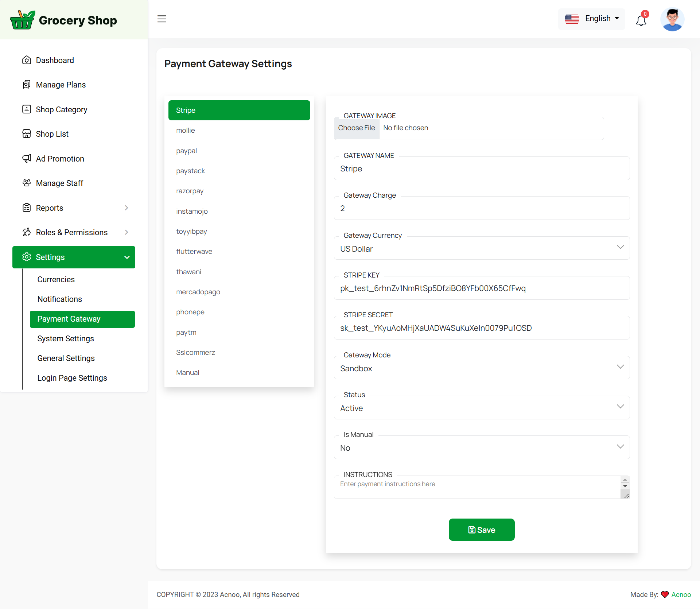Open the Gateway Currency dropdown

(481, 248)
